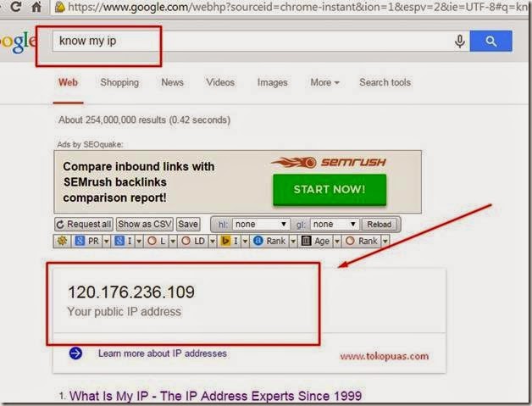Viewport: 532px width, 406px height.
Task: Click the browser reload icon
Action: point(15,7)
